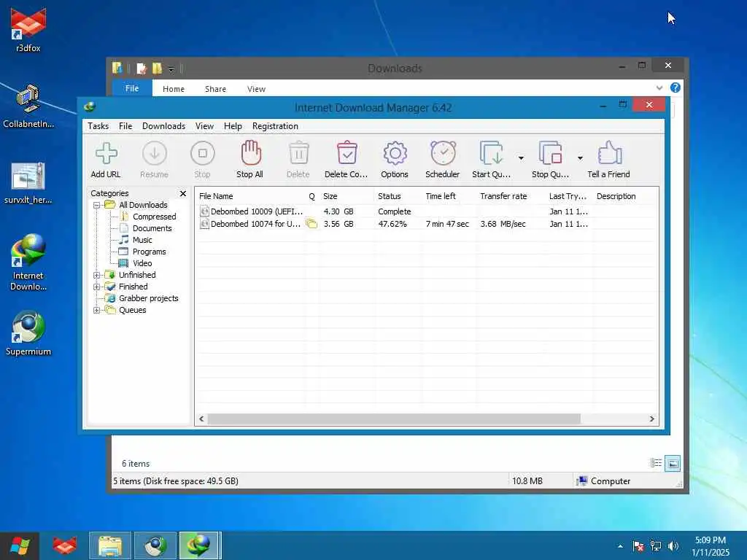The height and width of the screenshot is (560, 747).
Task: Select the Debombed 10009 download row
Action: pos(426,211)
